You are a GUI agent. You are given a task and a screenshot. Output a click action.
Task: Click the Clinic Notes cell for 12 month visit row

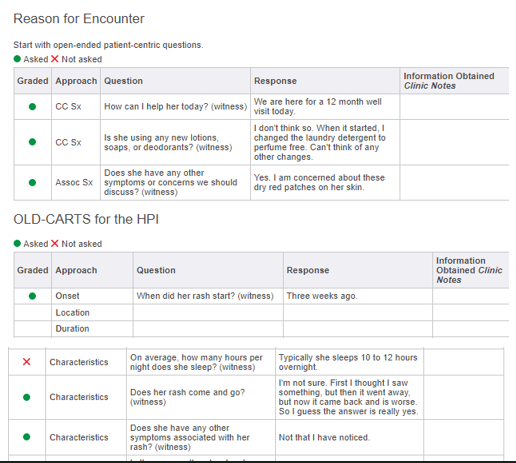pos(454,107)
